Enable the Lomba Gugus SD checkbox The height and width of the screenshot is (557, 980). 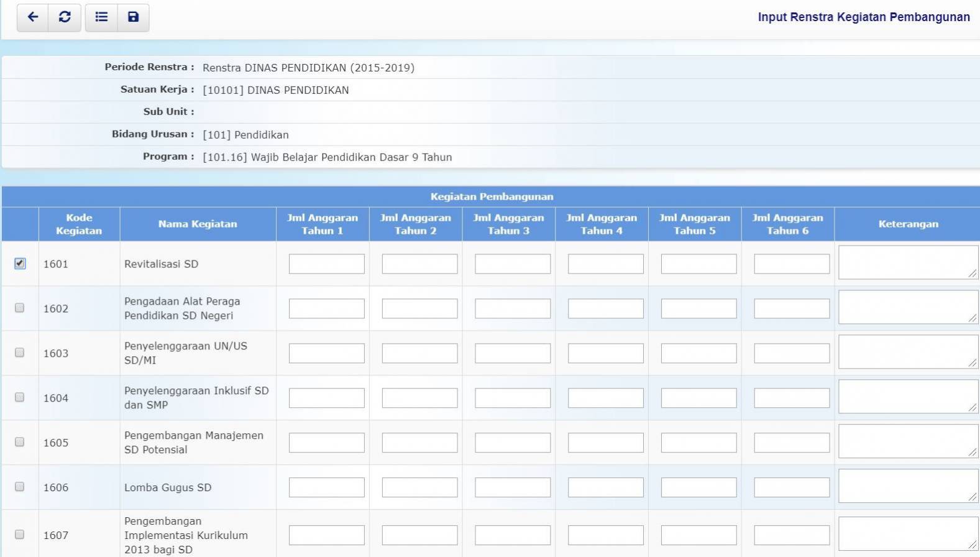pos(20,487)
